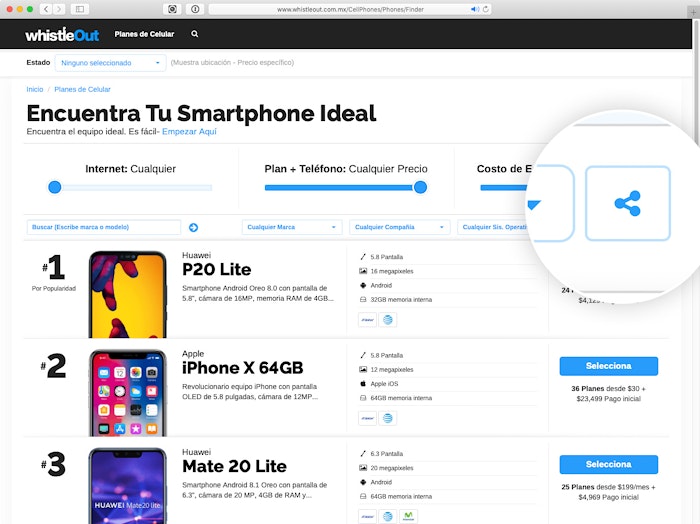Click the Internet slider handle
Image resolution: width=700 pixels, height=524 pixels.
pos(55,187)
